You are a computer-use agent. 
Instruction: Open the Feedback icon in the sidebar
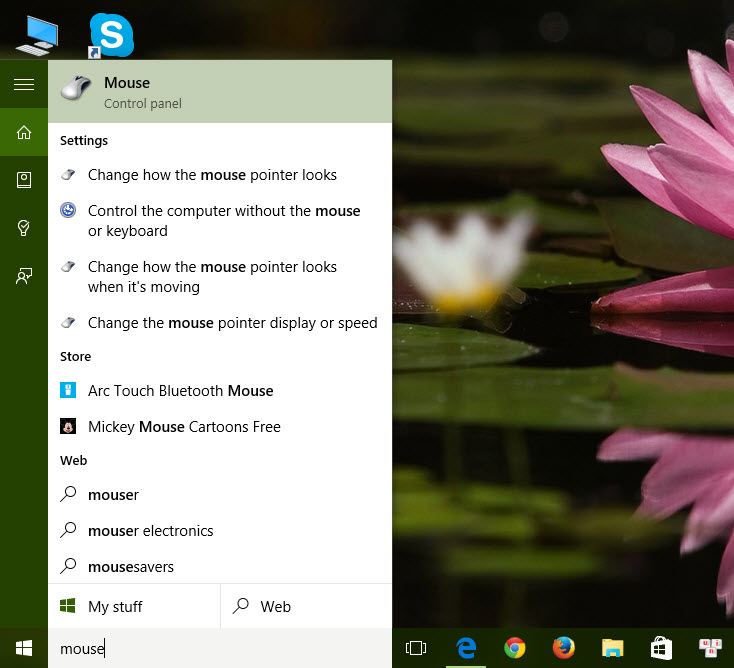(x=24, y=276)
